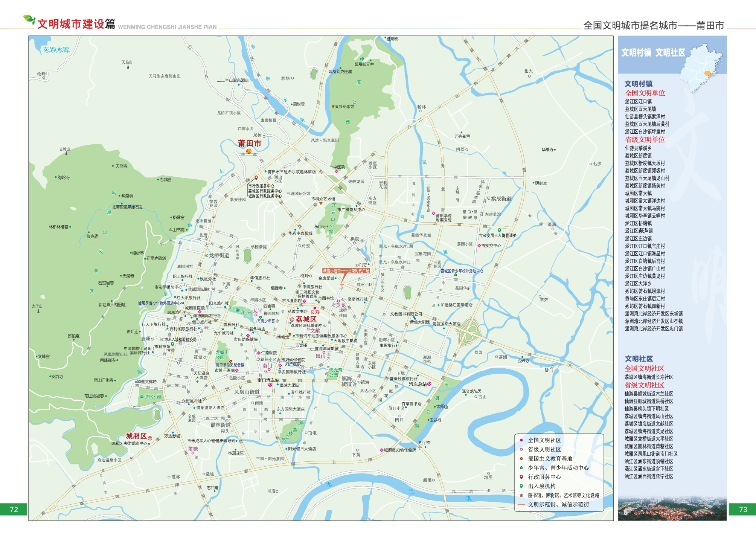
Task: Select 荔城区镇海街道长寿社区 entry
Action: pos(649,377)
